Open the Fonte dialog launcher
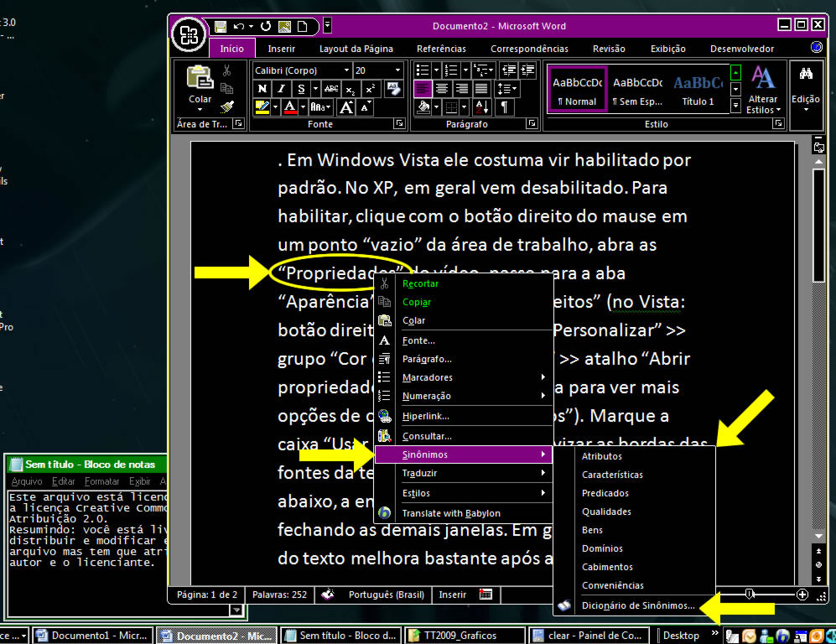The image size is (836, 644). [x=399, y=123]
